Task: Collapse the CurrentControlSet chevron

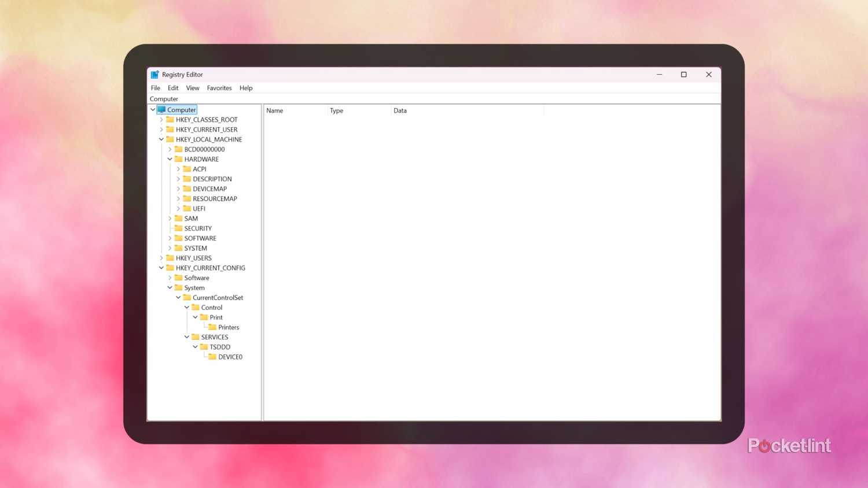Action: (x=178, y=297)
